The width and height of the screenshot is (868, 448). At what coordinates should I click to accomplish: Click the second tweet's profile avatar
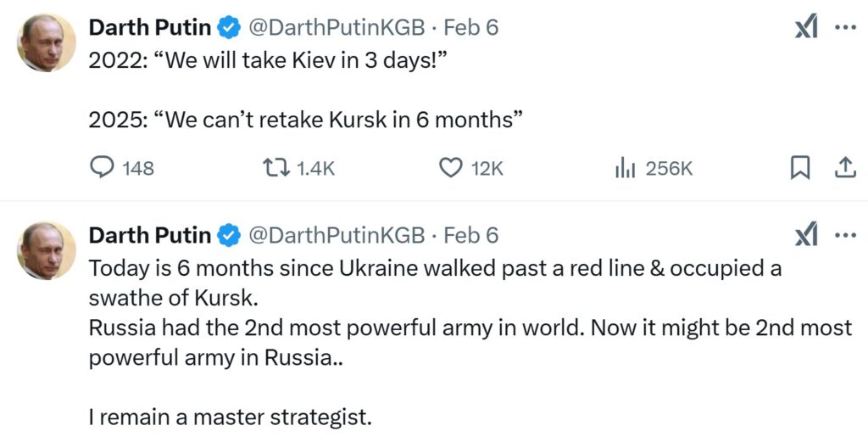[x=47, y=250]
